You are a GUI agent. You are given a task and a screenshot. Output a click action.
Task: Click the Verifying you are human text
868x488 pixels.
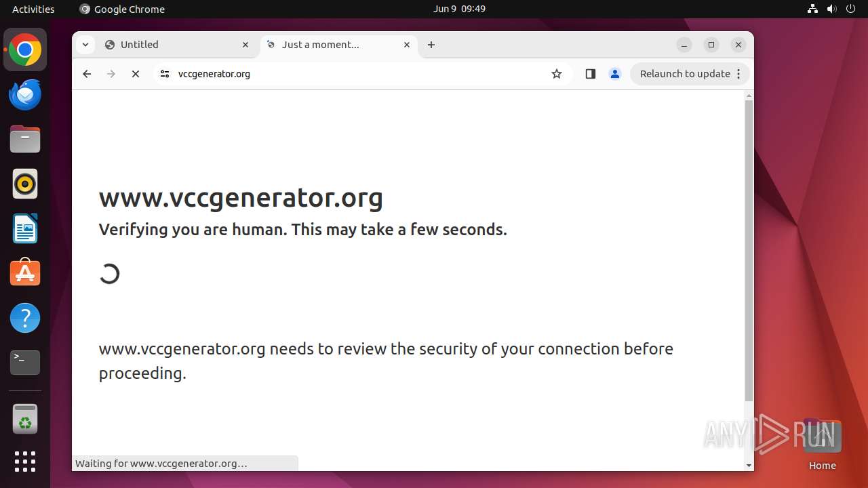tap(302, 230)
